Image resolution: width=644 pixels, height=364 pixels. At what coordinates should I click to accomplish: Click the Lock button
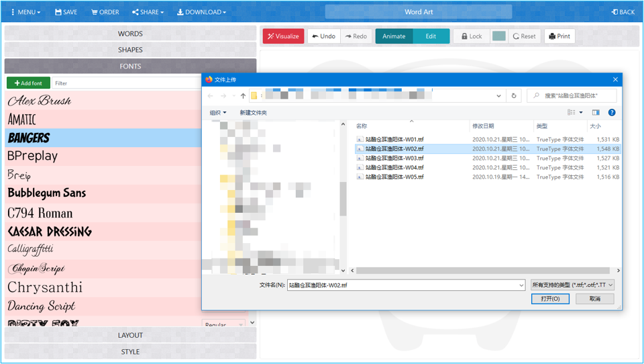(472, 36)
